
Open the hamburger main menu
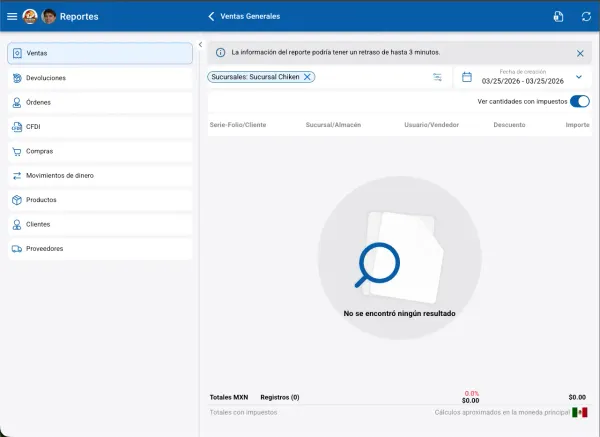(12, 16)
